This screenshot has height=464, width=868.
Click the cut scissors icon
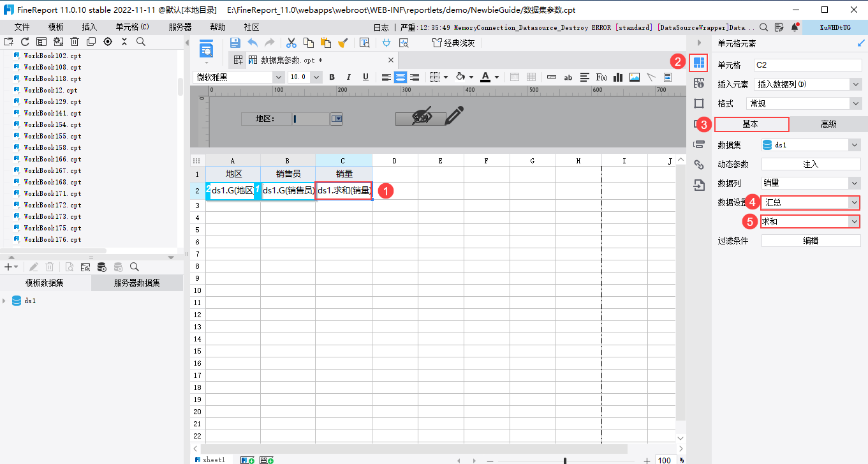[291, 43]
